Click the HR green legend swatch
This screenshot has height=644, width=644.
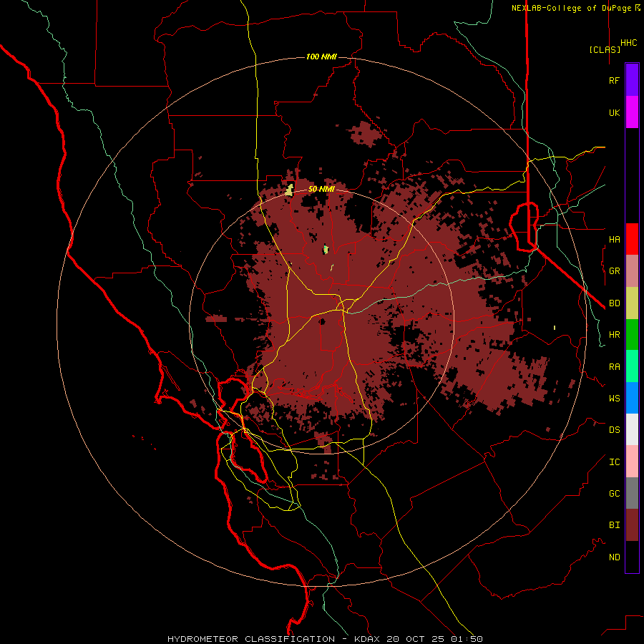(x=632, y=335)
